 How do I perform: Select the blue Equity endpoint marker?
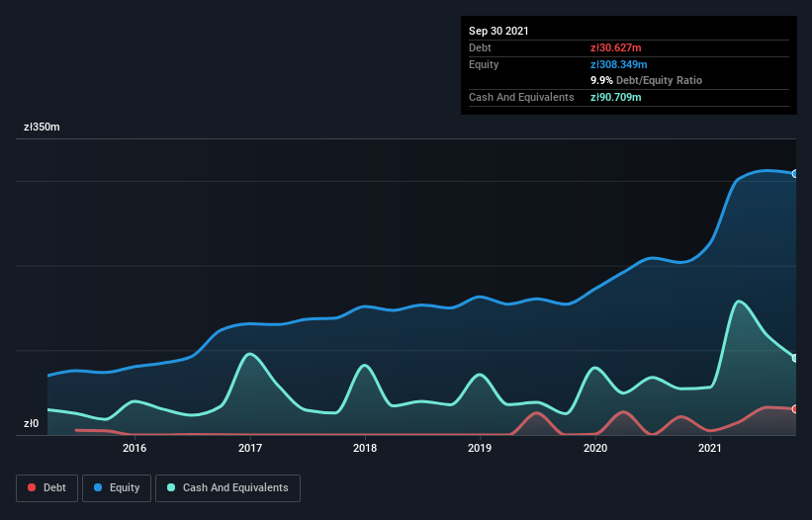pyautogui.click(x=795, y=174)
